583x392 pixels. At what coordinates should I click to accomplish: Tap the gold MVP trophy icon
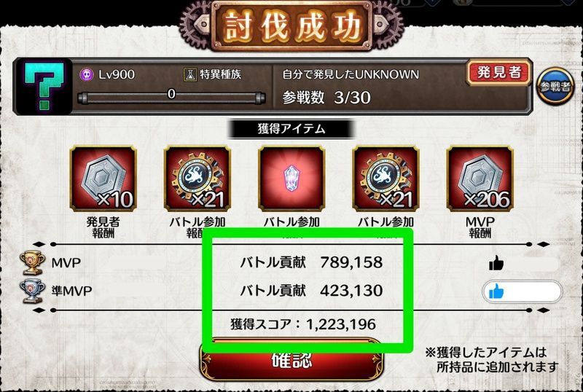(32, 263)
